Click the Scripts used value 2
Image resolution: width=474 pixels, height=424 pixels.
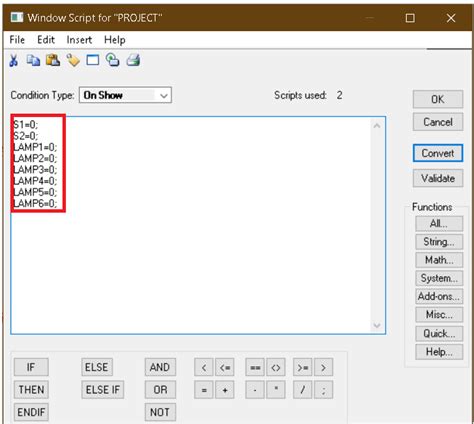tap(339, 95)
